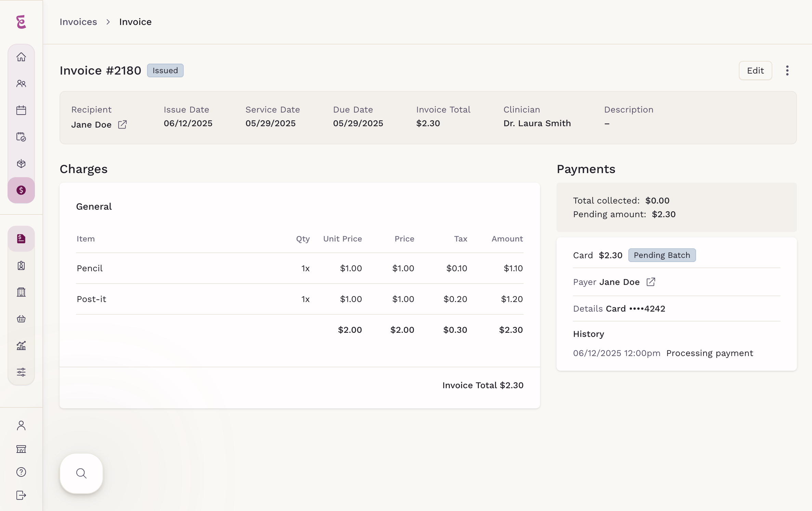Click clinician Dr. Laura Smith

coord(537,123)
